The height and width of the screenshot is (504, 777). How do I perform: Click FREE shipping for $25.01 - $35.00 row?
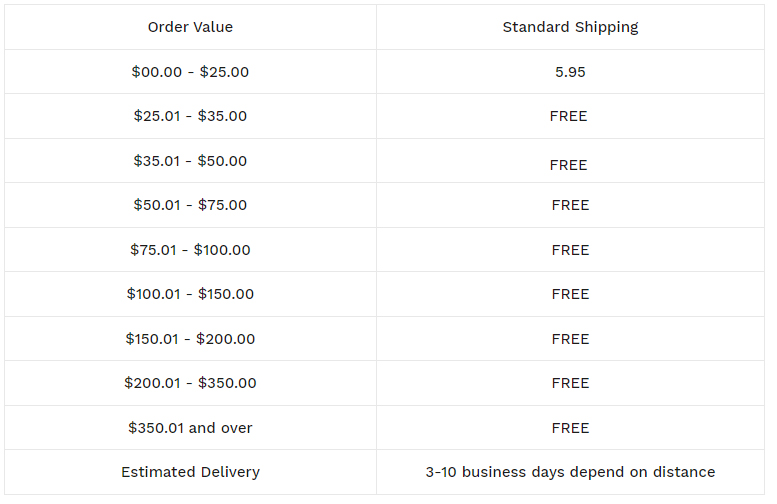pos(568,116)
